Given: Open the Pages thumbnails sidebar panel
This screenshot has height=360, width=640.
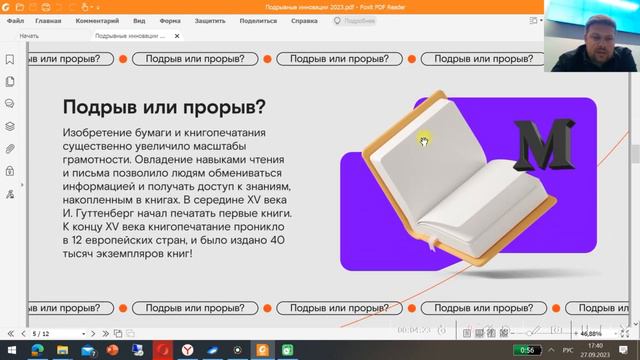Looking at the screenshot, I should (10, 82).
